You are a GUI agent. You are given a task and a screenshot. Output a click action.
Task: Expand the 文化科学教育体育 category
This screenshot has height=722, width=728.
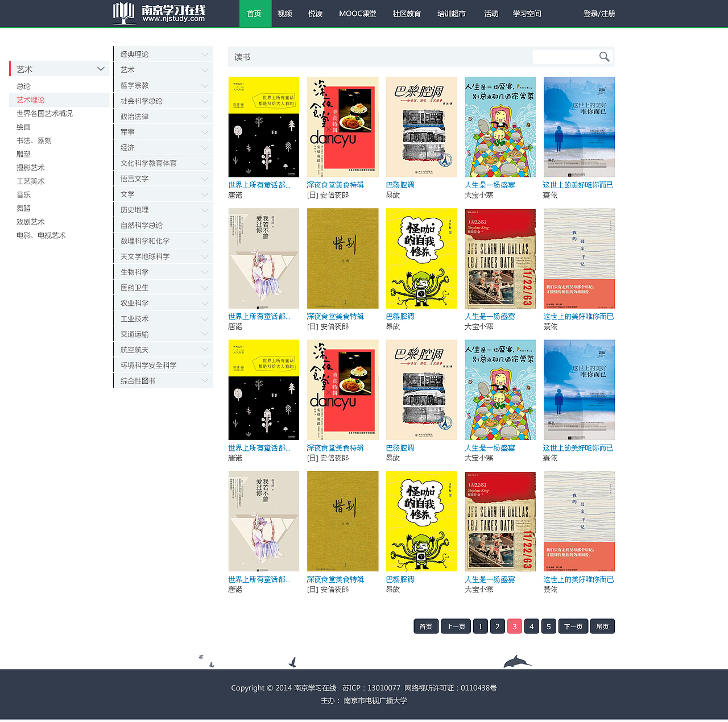204,163
